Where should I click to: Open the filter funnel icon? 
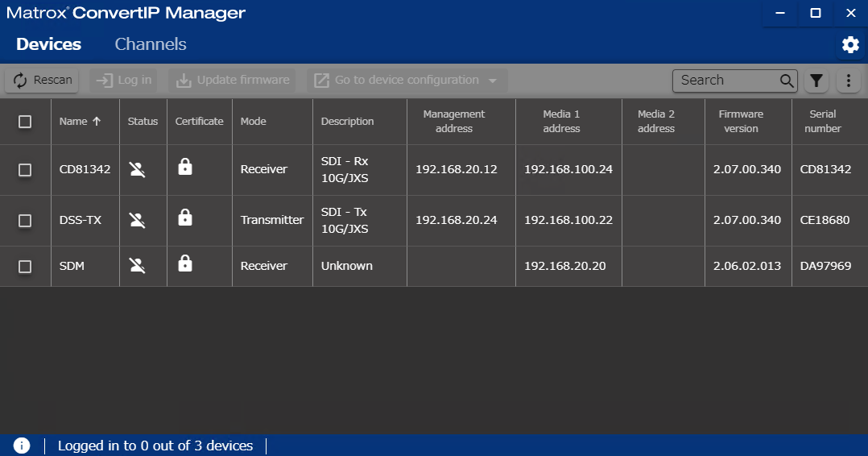tap(816, 81)
